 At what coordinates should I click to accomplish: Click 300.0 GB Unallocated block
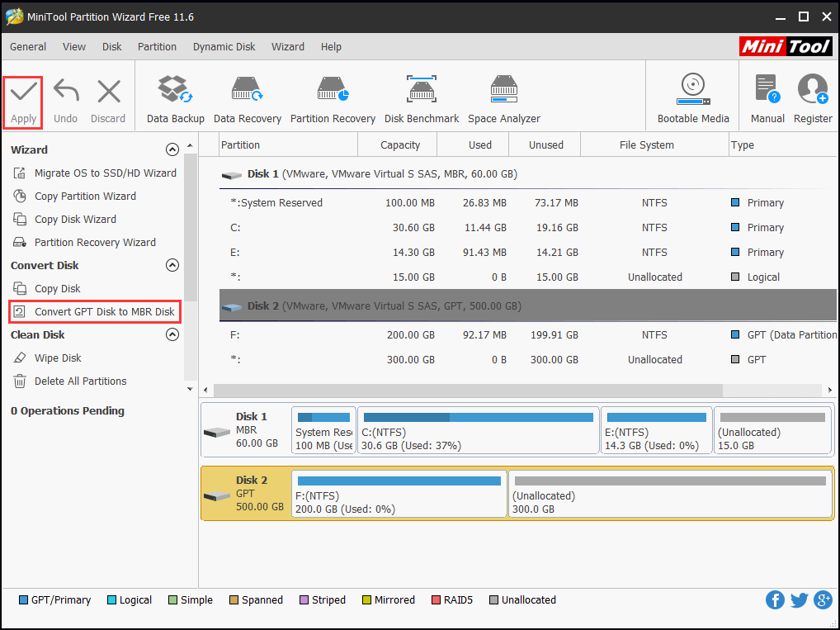[x=670, y=494]
